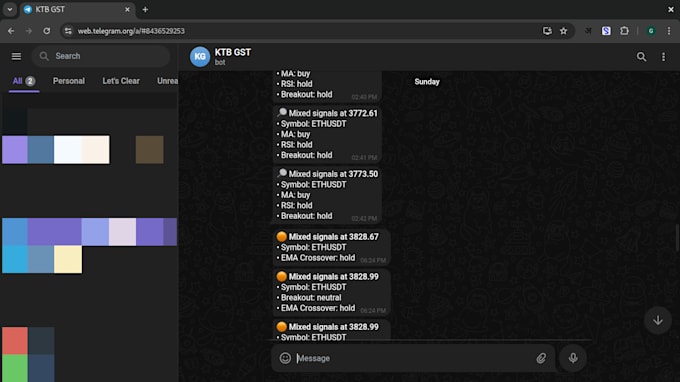View site information icon in address bar
Viewport: 680px width, 382px height.
pyautogui.click(x=68, y=31)
